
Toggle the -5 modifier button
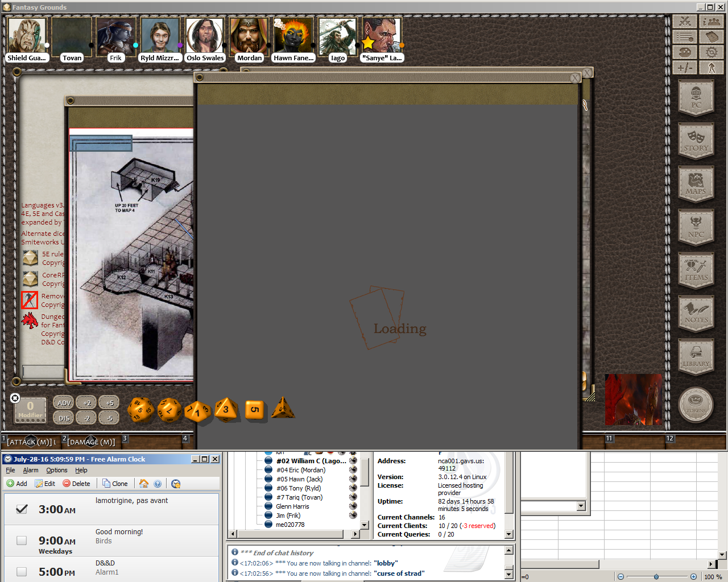[109, 418]
